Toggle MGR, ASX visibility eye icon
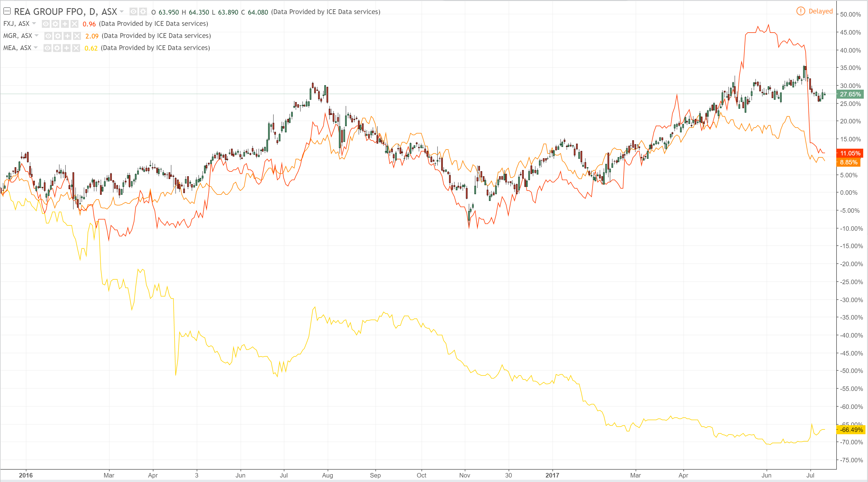The height and width of the screenshot is (482, 868). 49,36
